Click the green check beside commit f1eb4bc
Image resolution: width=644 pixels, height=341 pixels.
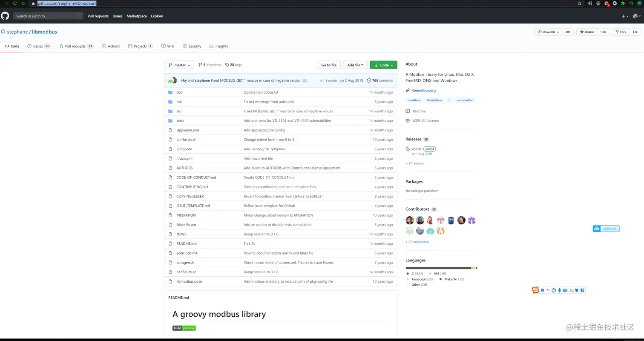pyautogui.click(x=322, y=80)
